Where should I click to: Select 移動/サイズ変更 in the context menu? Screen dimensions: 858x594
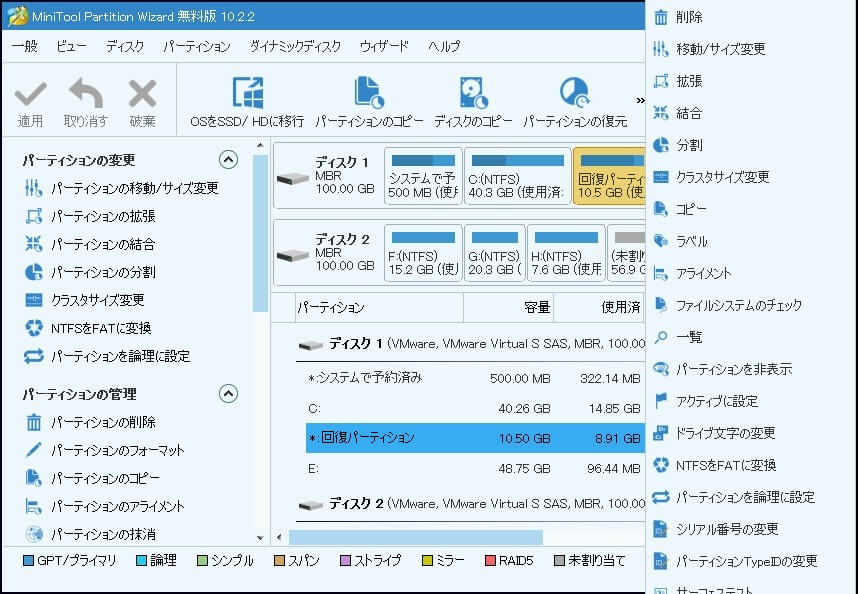coord(709,49)
